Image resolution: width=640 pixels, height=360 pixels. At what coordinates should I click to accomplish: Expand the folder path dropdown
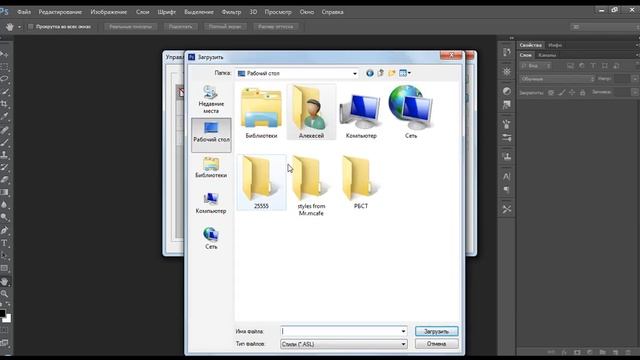pyautogui.click(x=355, y=73)
